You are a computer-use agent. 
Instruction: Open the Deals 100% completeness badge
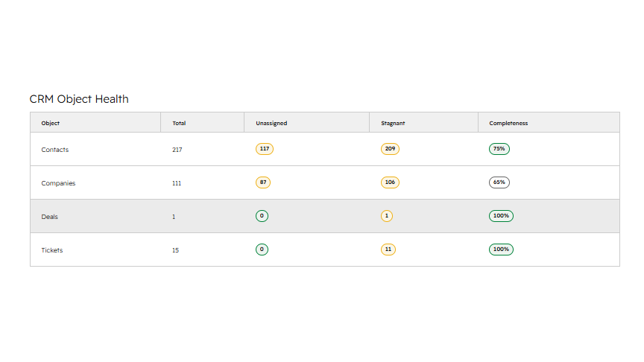(501, 216)
